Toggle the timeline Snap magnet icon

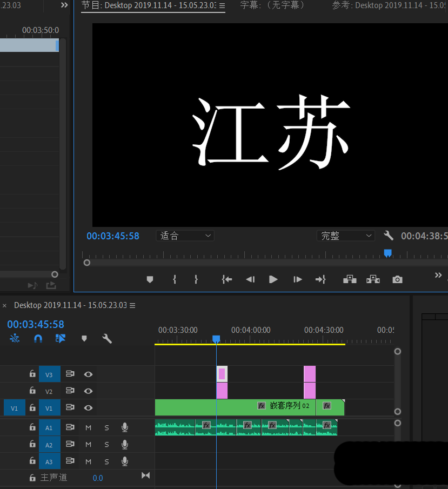(x=38, y=339)
